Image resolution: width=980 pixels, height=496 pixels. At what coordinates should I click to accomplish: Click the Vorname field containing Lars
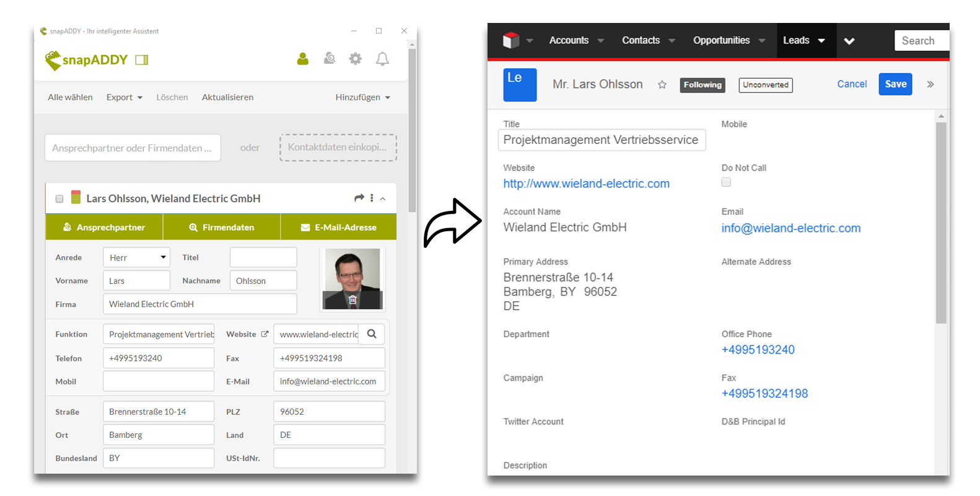coord(136,281)
